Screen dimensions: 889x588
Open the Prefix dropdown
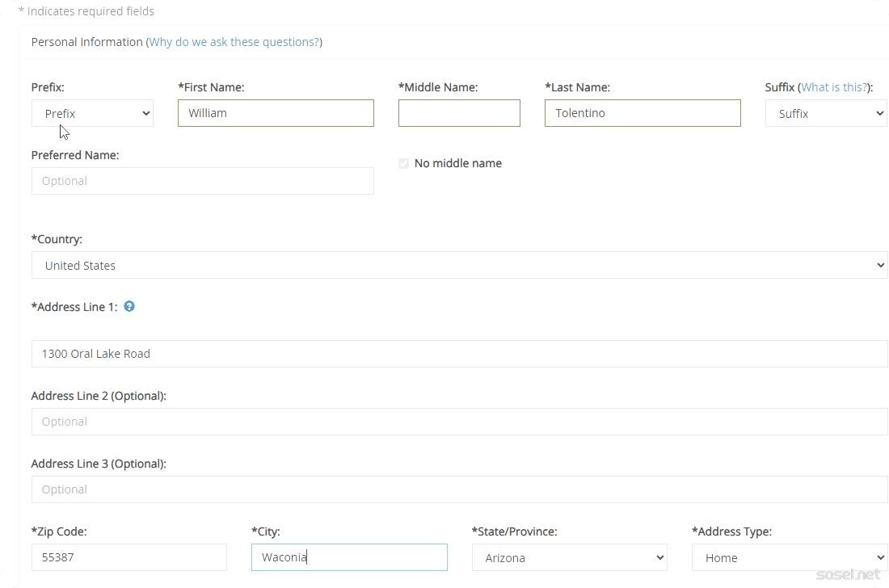(92, 114)
